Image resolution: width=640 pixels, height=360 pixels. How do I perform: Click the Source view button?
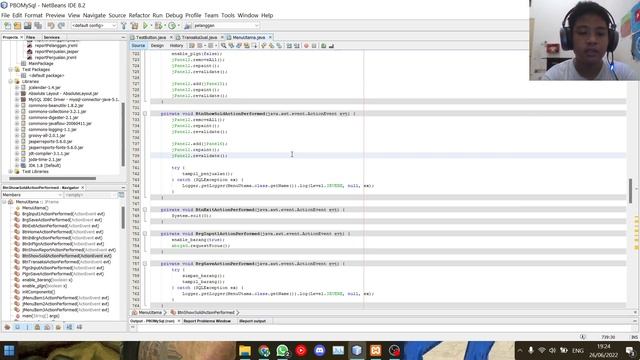click(x=138, y=46)
